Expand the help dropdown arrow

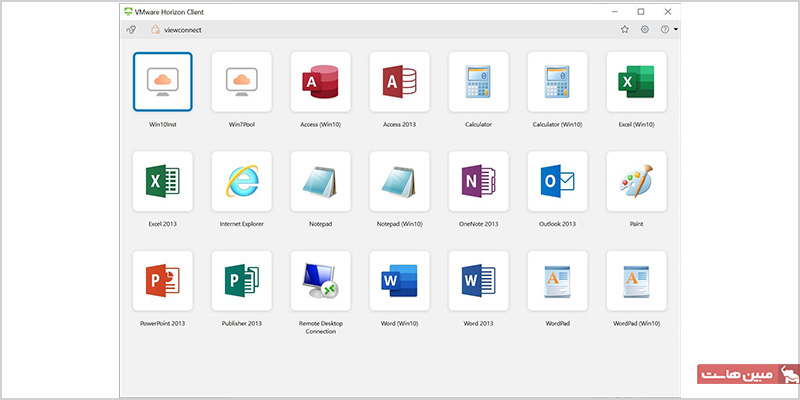[x=676, y=30]
